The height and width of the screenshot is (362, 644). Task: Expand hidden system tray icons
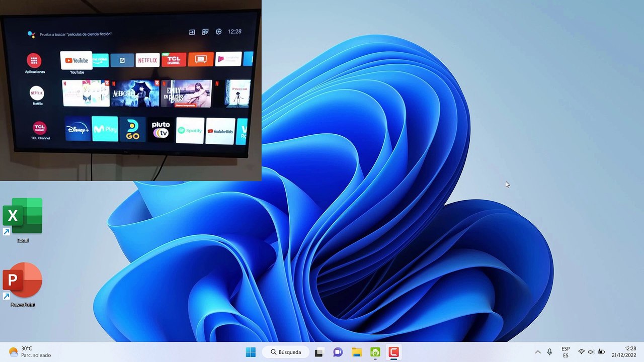[x=538, y=352]
